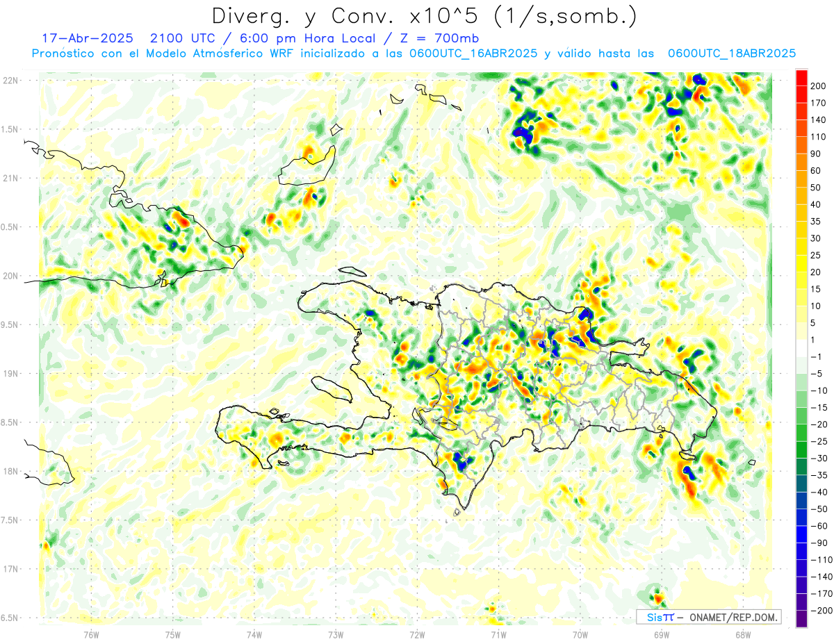
Task: Click the "75W" longitude label
Action: click(173, 634)
